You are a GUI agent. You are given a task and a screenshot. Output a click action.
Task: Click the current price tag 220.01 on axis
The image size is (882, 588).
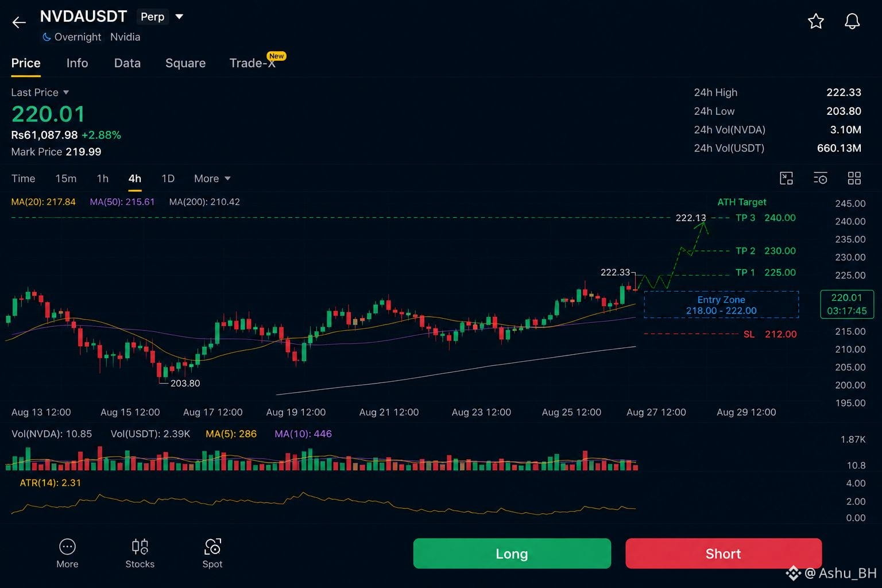pos(847,304)
